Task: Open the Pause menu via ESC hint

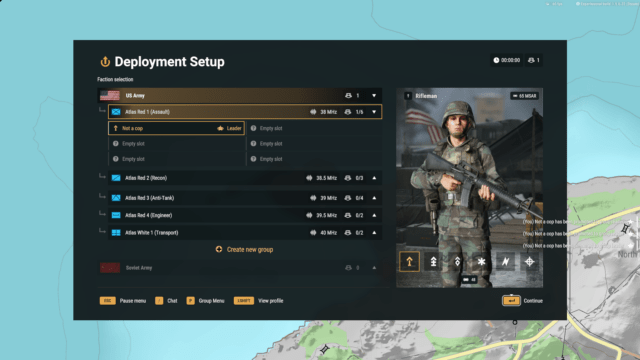Action: (123, 301)
